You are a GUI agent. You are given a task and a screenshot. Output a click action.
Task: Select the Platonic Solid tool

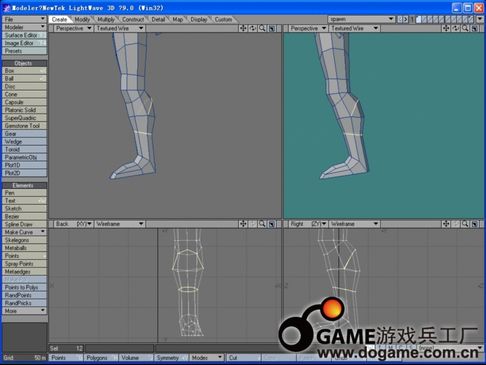click(24, 110)
